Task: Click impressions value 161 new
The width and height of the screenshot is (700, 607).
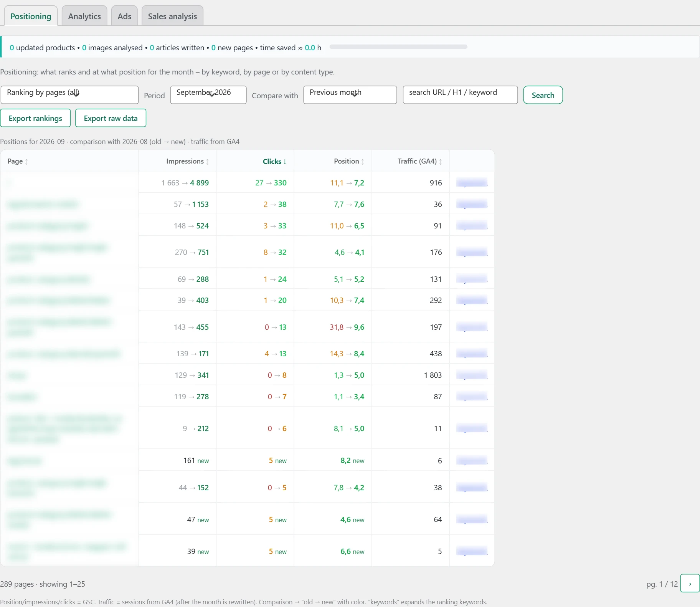Action: 196,460
